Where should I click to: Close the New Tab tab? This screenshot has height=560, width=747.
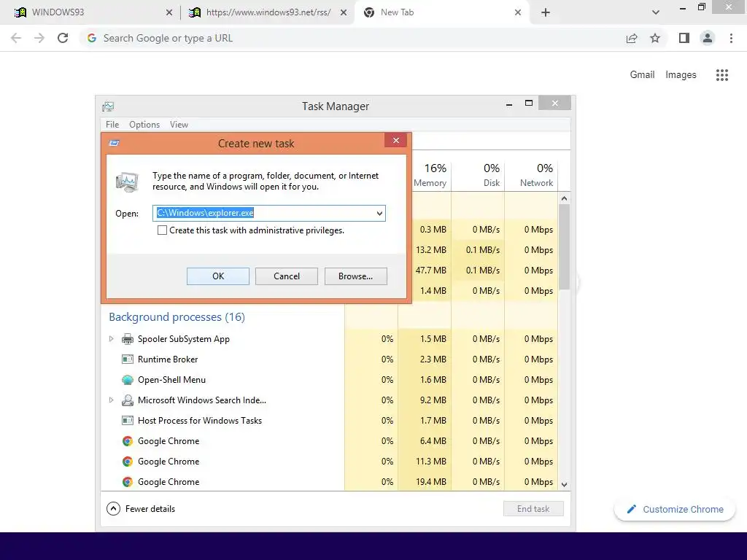click(x=518, y=12)
